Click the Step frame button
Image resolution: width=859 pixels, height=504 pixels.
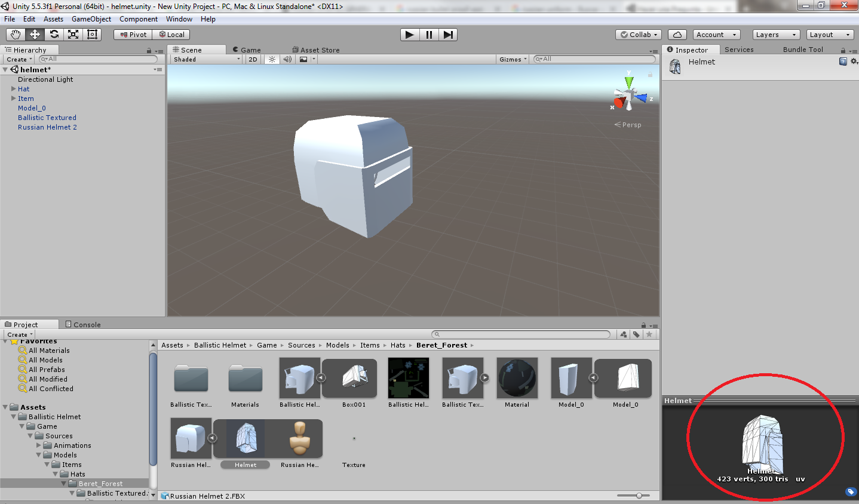(448, 35)
